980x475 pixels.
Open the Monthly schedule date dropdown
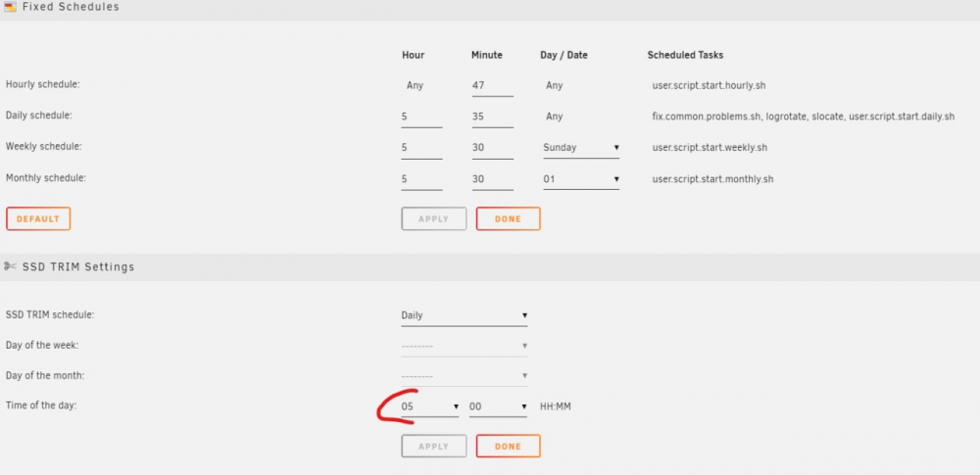point(581,179)
